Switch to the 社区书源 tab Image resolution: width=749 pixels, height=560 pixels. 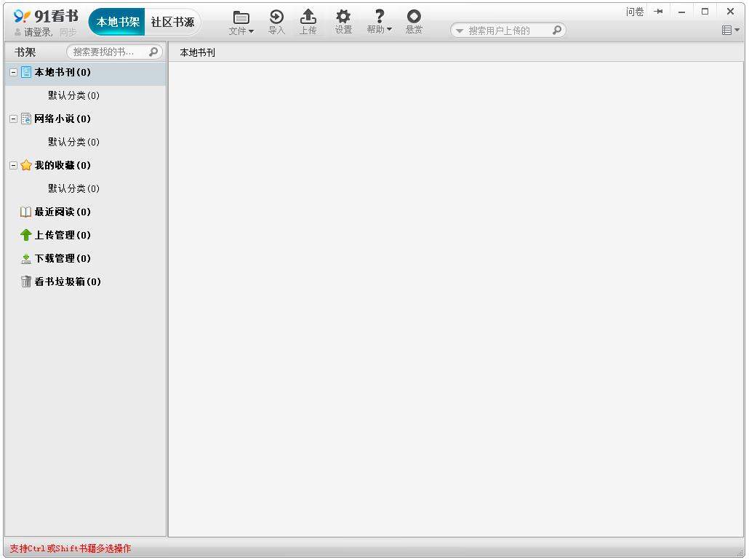pos(172,22)
